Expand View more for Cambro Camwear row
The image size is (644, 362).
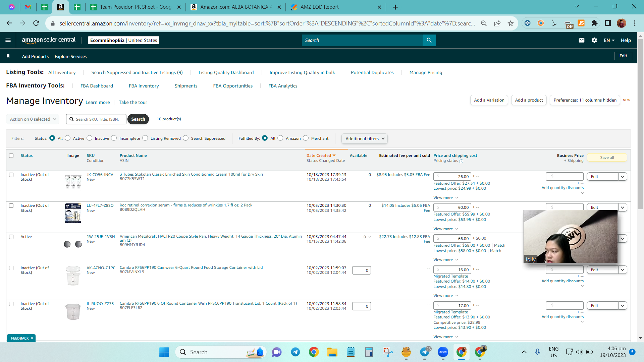click(445, 296)
